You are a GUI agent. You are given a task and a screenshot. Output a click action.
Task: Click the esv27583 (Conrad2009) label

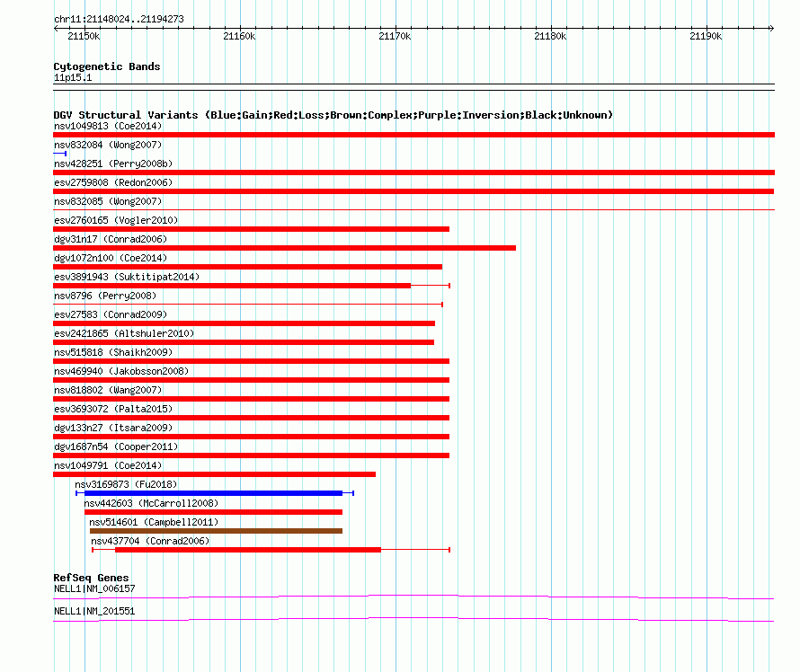pos(111,314)
